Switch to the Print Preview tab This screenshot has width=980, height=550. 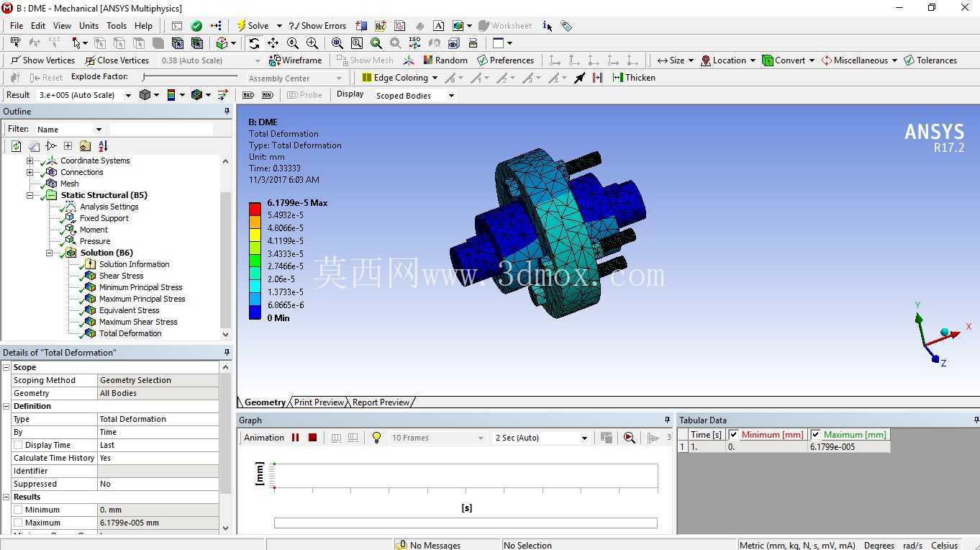[319, 402]
